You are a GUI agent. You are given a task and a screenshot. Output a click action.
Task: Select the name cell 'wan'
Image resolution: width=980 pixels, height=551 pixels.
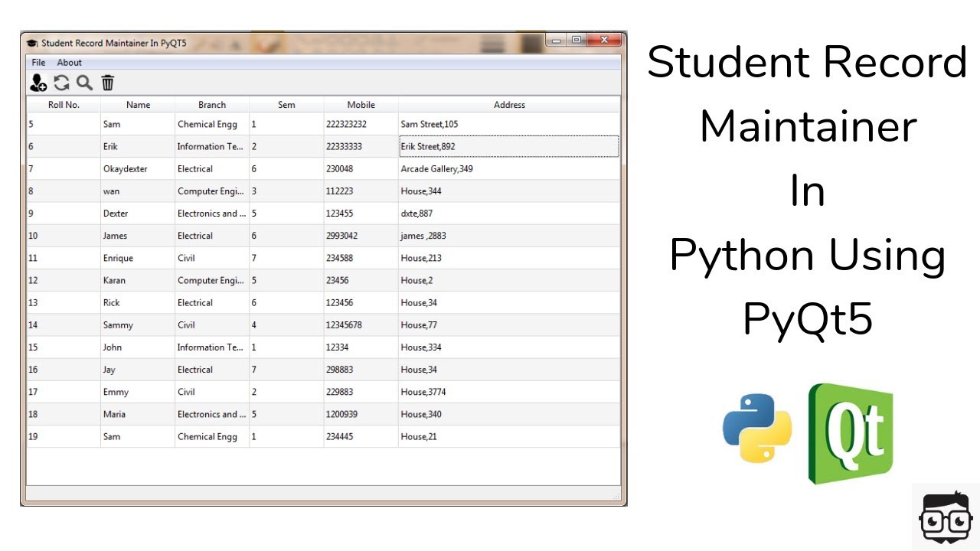(138, 191)
